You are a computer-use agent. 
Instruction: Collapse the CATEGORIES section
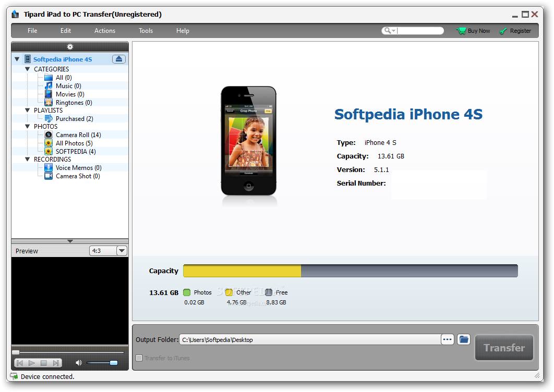coord(27,69)
